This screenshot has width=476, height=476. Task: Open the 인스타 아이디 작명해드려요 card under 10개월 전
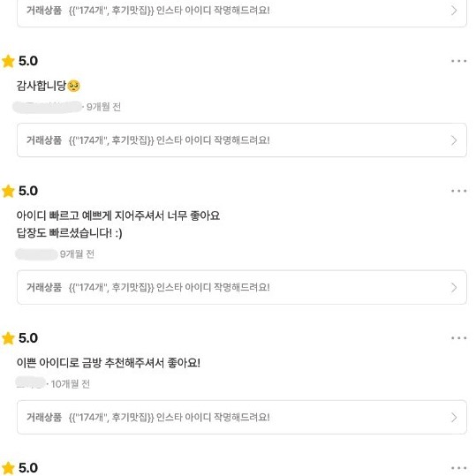[x=242, y=417]
